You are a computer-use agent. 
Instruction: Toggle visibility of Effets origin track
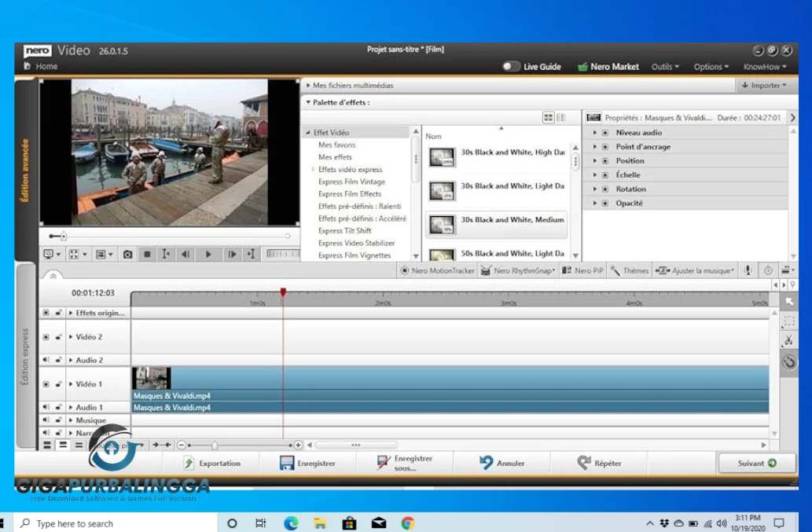[x=46, y=313]
